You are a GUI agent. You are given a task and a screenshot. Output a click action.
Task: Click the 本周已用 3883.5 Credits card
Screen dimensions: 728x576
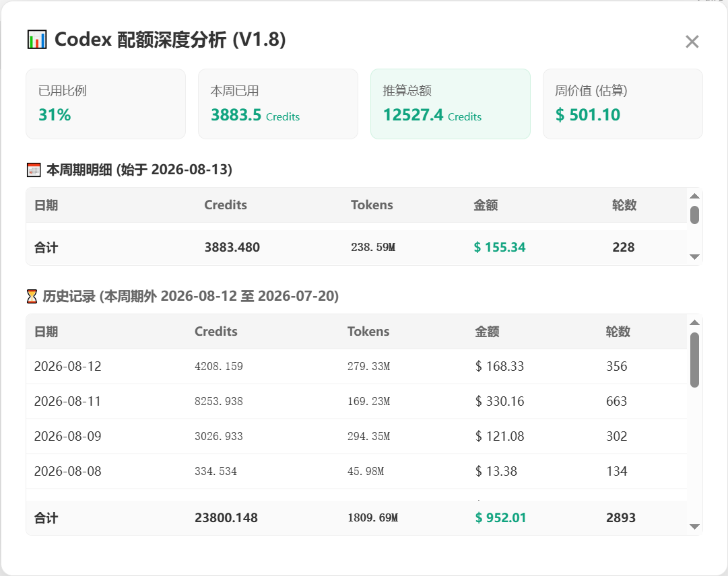tap(278, 104)
